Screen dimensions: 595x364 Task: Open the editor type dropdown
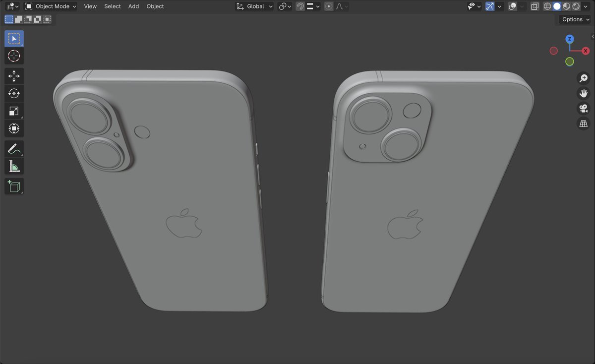coord(12,6)
